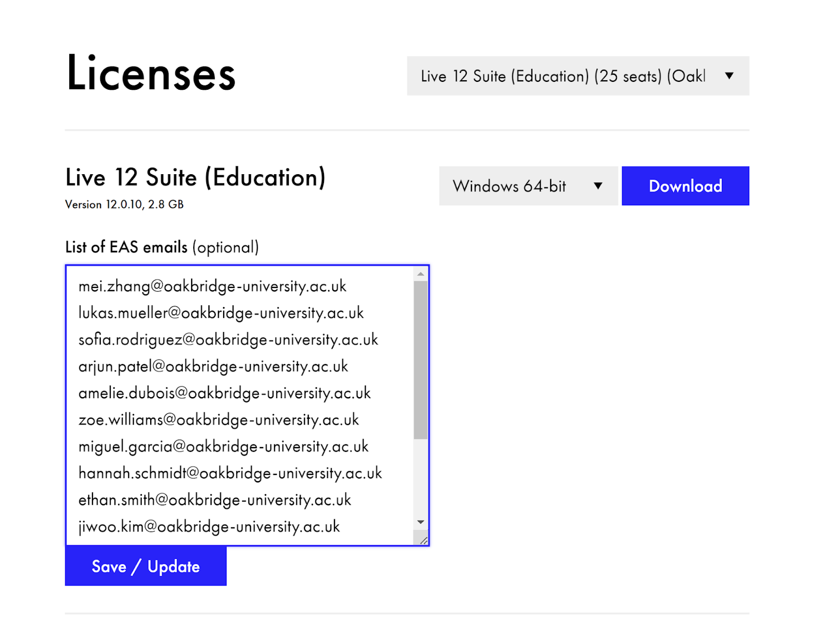Click the Live 12 Suite (Education) title

coord(196,177)
